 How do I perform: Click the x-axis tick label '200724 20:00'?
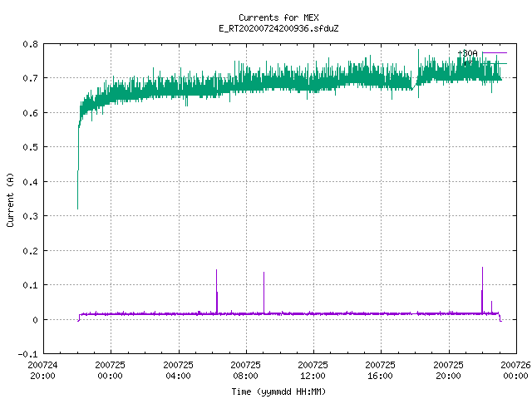[x=42, y=371]
